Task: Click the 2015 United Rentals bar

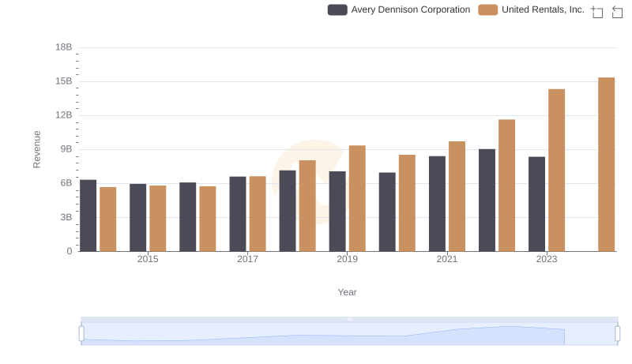Action: pyautogui.click(x=157, y=219)
